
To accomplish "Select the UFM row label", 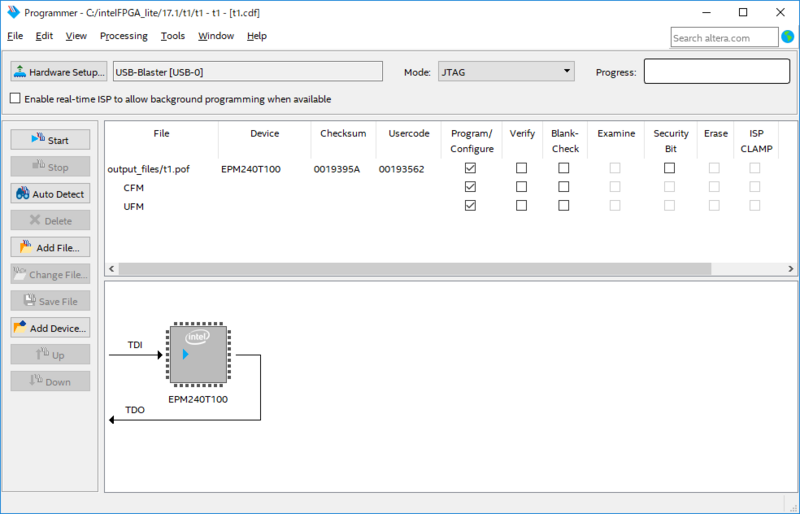I will coord(133,206).
